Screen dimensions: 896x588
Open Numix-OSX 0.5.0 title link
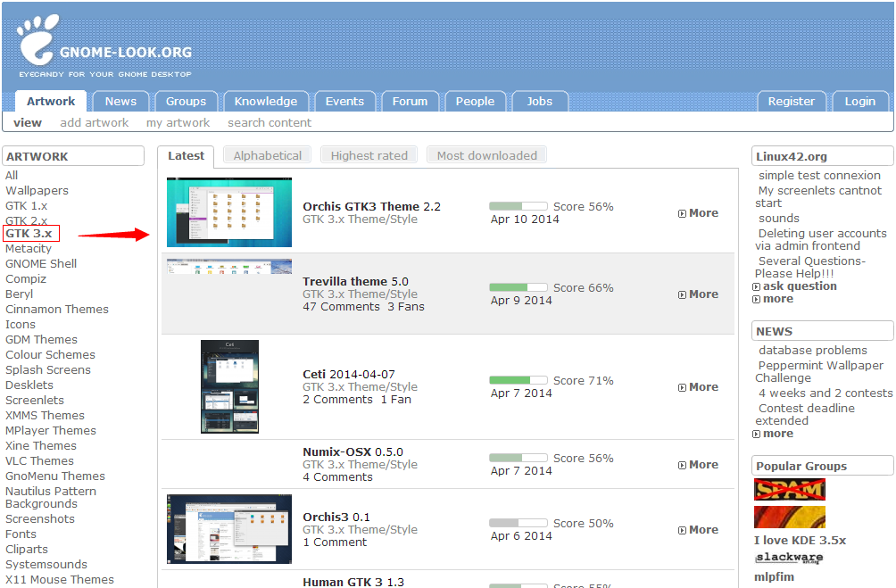[x=353, y=452]
